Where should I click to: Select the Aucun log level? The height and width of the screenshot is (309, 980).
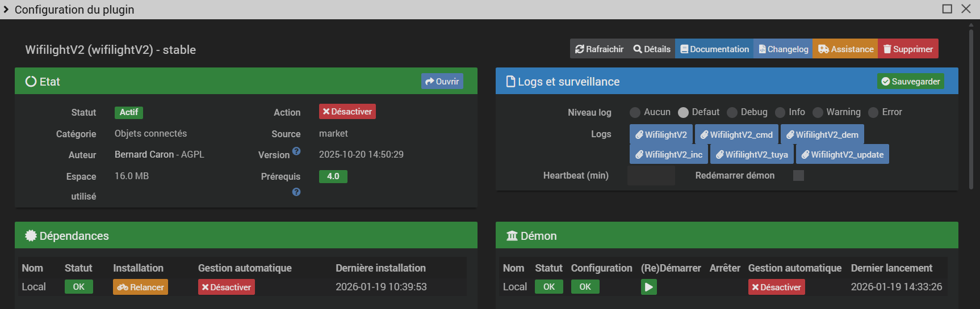tap(635, 112)
